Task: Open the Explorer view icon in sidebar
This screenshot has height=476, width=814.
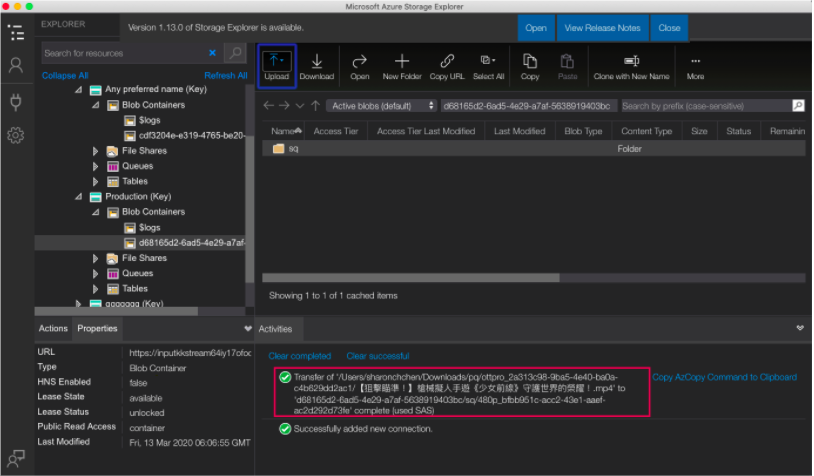Action: (x=17, y=32)
